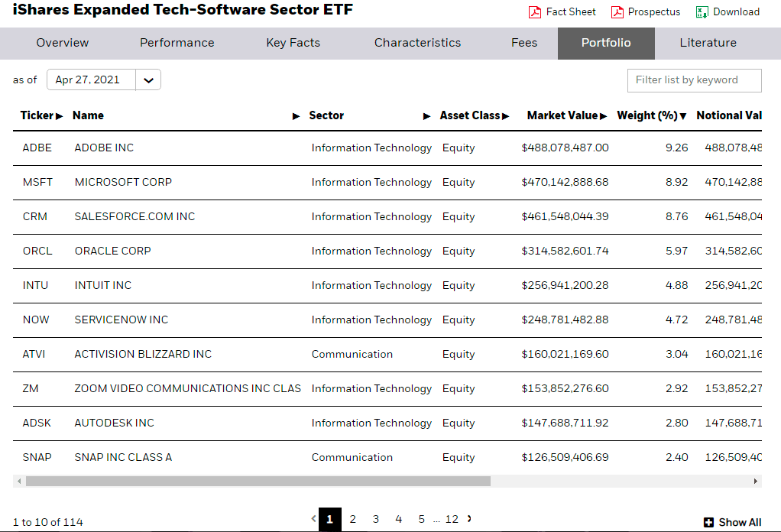
Task: Click the Download spreadsheet icon
Action: click(703, 11)
